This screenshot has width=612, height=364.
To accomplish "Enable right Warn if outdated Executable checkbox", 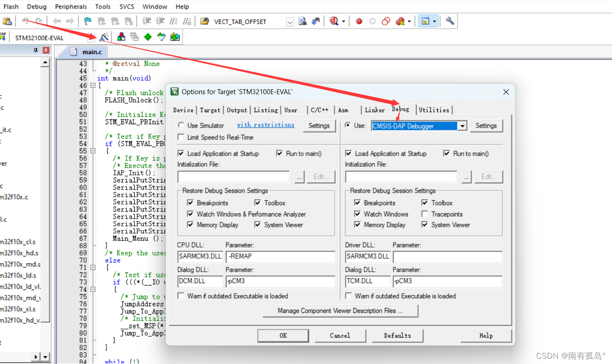I will pos(349,296).
